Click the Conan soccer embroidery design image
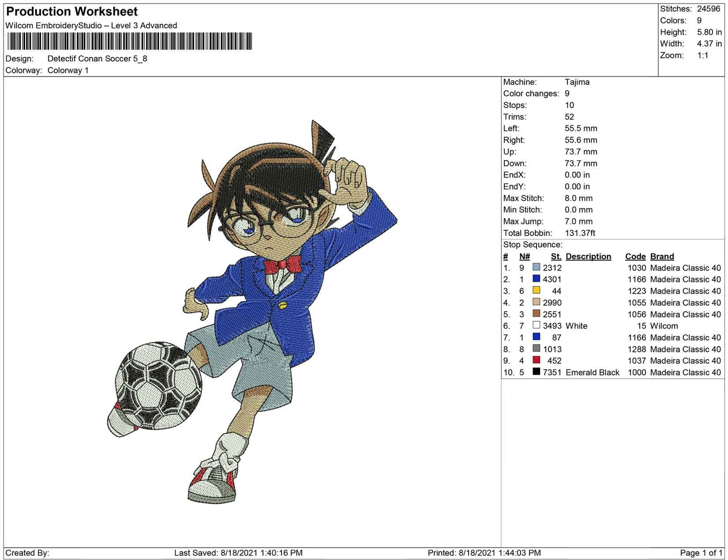Viewport: 728px width, 560px height. pyautogui.click(x=252, y=311)
